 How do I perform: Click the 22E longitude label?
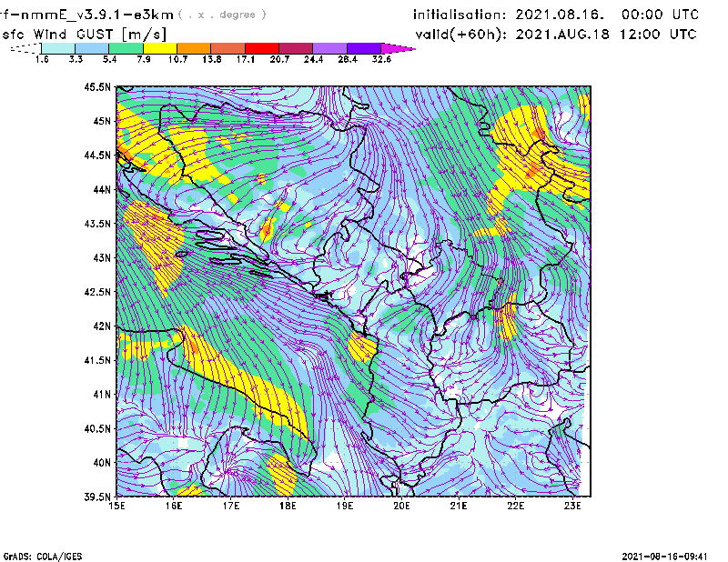(x=515, y=506)
